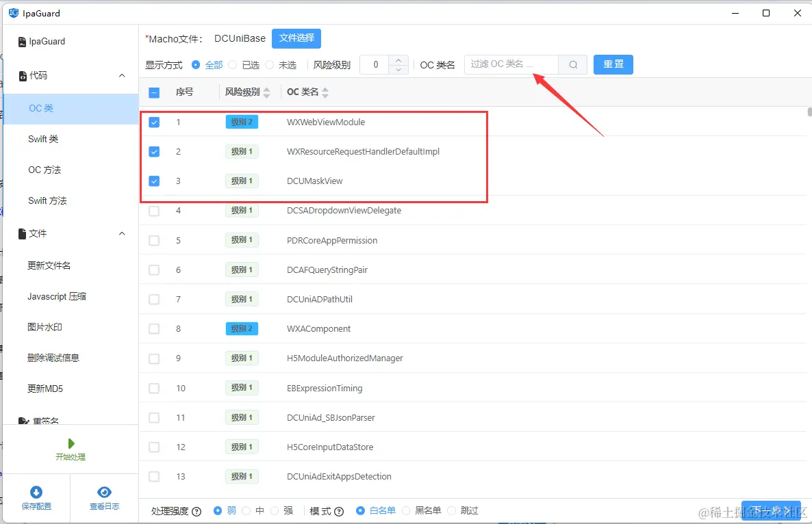Check the DCUniADPathUtil row checkbox

(x=154, y=300)
